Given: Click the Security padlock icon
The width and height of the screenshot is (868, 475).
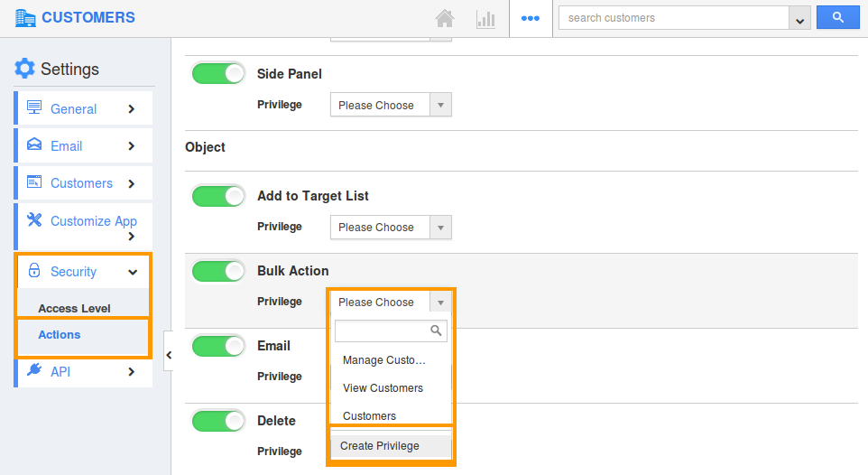Looking at the screenshot, I should click(34, 270).
